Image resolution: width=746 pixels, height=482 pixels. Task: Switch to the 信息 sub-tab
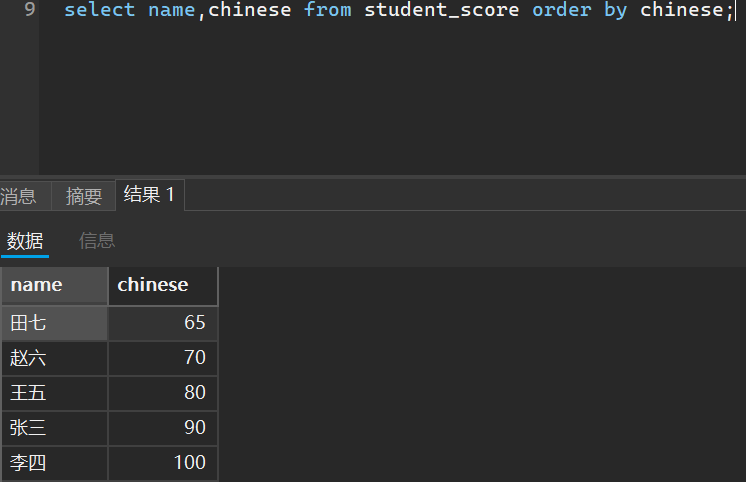(x=97, y=241)
